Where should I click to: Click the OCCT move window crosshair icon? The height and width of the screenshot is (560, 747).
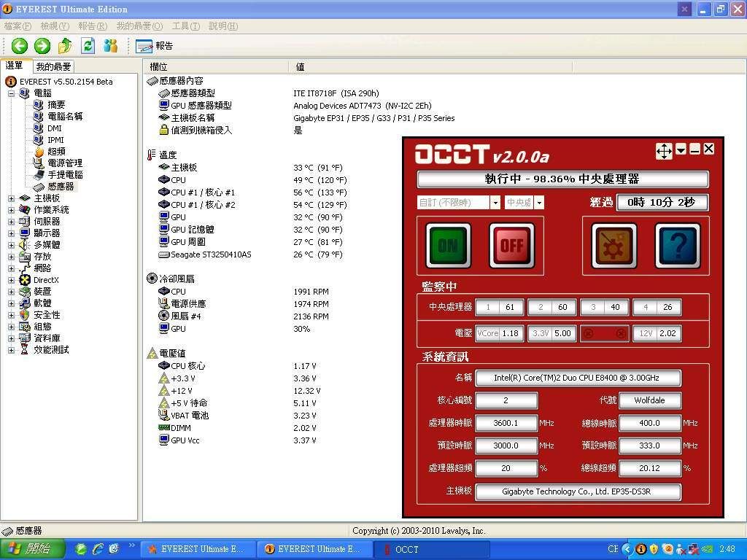(x=664, y=152)
